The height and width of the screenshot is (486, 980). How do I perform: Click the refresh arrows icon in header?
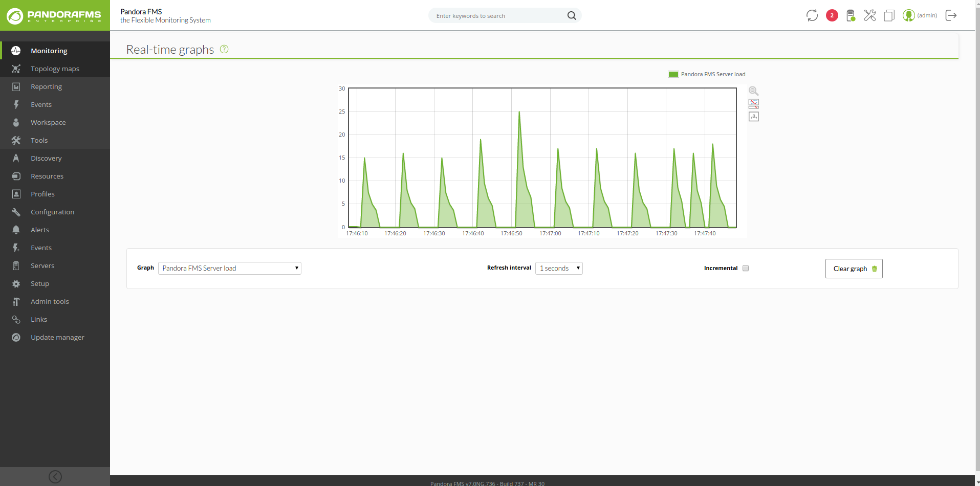point(812,15)
